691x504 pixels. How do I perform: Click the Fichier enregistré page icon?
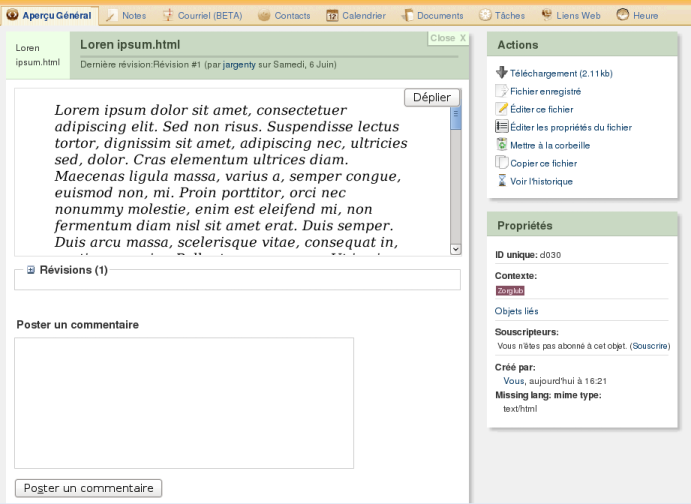[501, 91]
